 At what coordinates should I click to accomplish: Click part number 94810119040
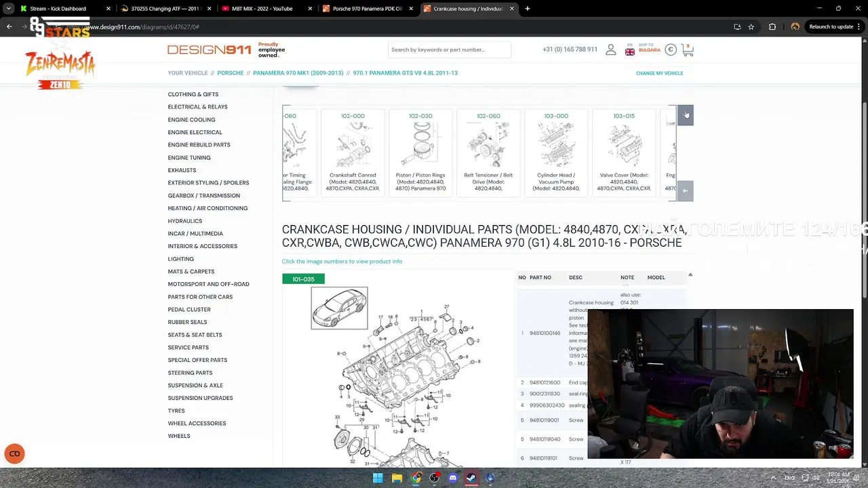coord(545,439)
